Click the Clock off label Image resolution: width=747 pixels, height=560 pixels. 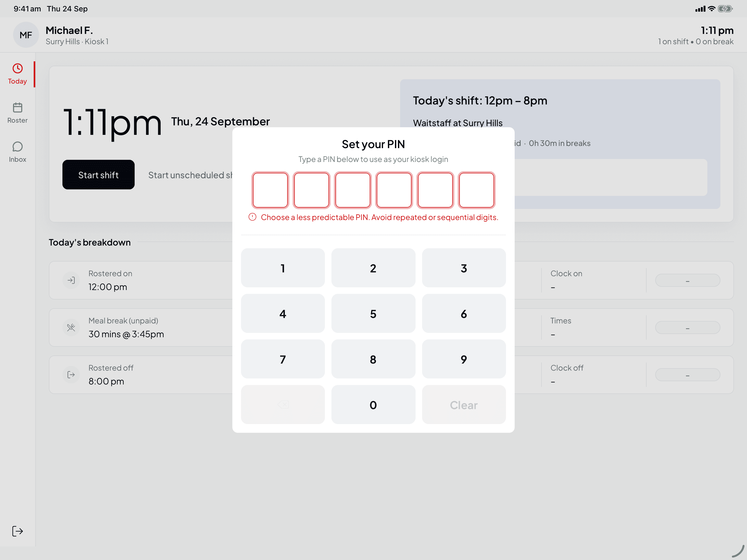click(x=567, y=368)
